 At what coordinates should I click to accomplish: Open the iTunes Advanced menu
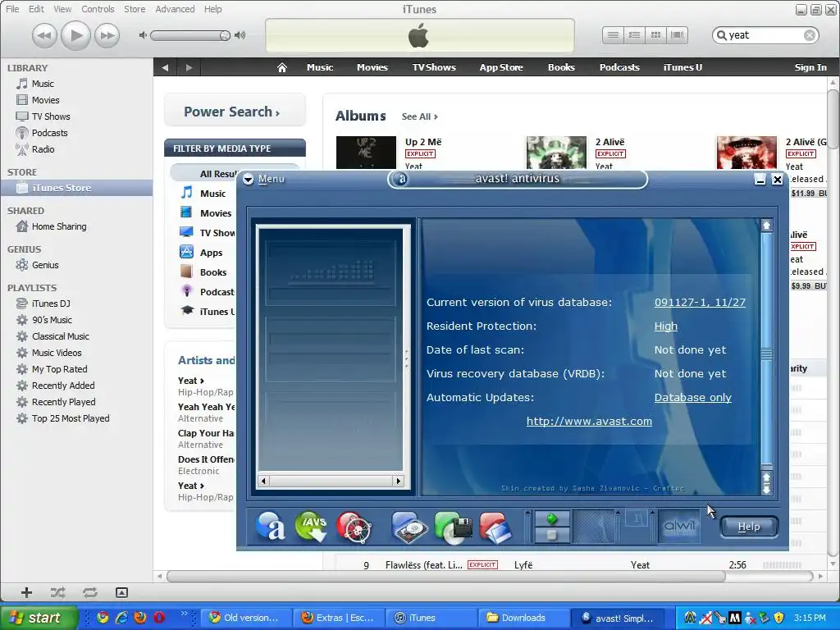[175, 9]
